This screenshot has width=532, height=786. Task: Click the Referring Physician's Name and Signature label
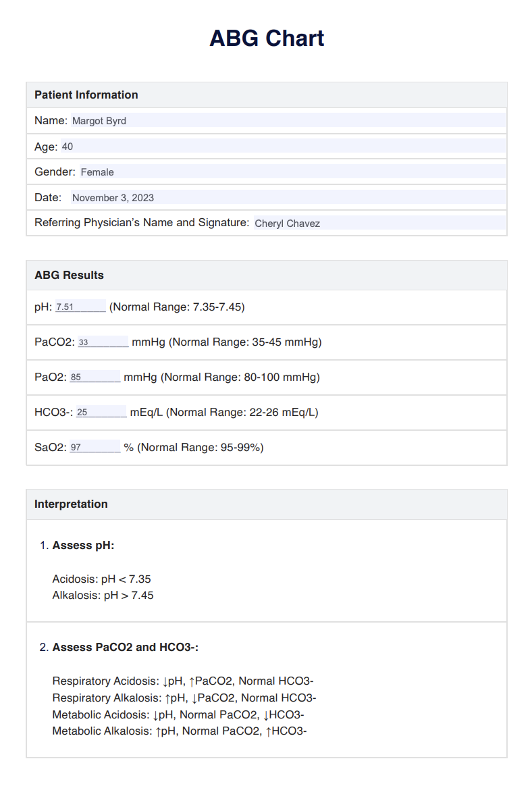141,223
